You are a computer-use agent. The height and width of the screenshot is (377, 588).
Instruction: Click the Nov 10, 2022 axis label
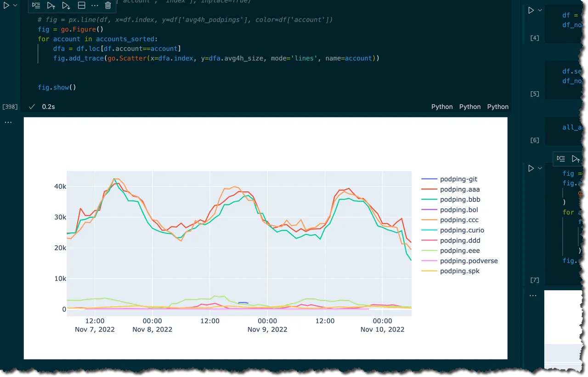click(382, 329)
